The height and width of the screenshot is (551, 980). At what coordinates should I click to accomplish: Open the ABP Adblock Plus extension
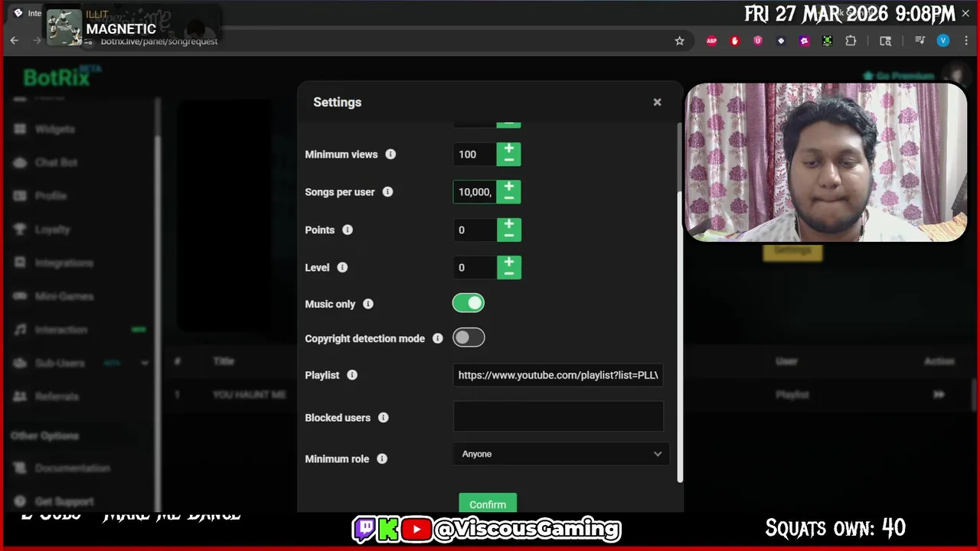[x=712, y=41]
